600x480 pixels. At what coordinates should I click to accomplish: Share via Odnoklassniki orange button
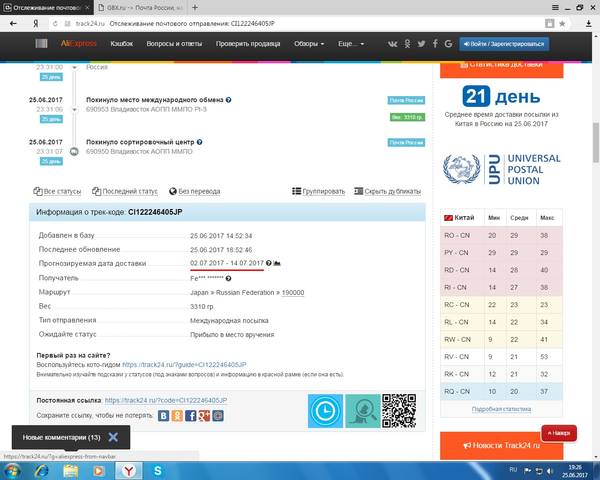tap(177, 416)
